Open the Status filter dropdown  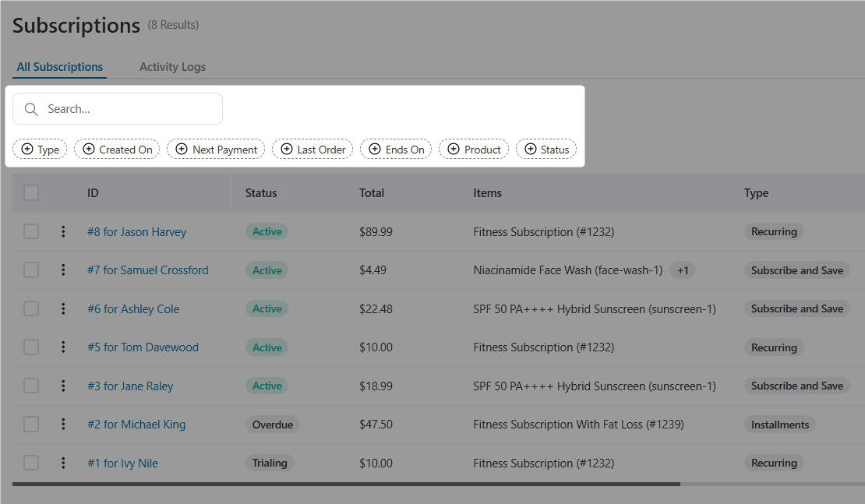(546, 149)
